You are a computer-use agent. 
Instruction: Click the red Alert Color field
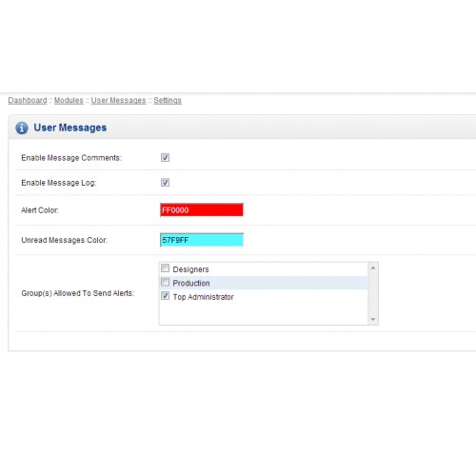pos(202,209)
